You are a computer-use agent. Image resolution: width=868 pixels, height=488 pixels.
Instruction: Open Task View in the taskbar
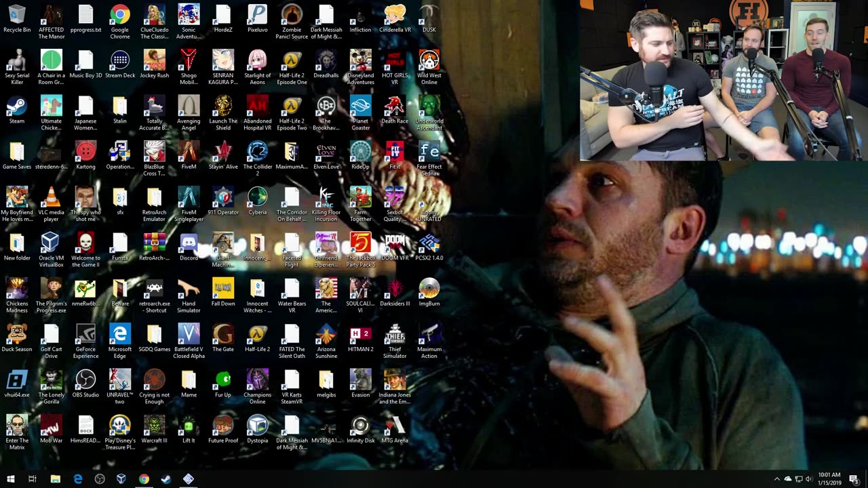pyautogui.click(x=32, y=479)
